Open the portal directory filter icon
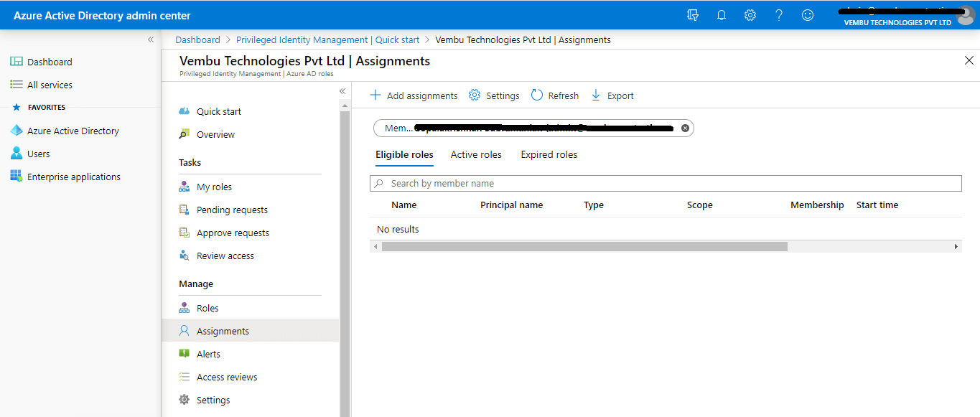This screenshot has height=417, width=980. (x=693, y=15)
